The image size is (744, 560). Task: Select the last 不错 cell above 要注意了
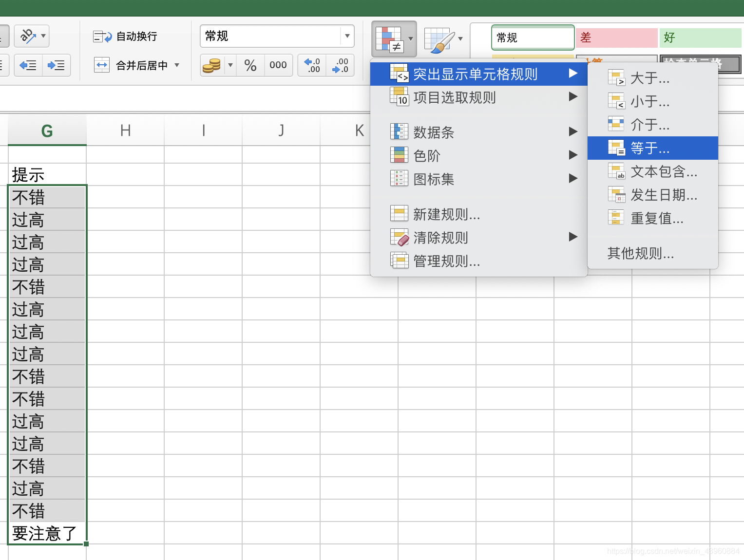[47, 510]
